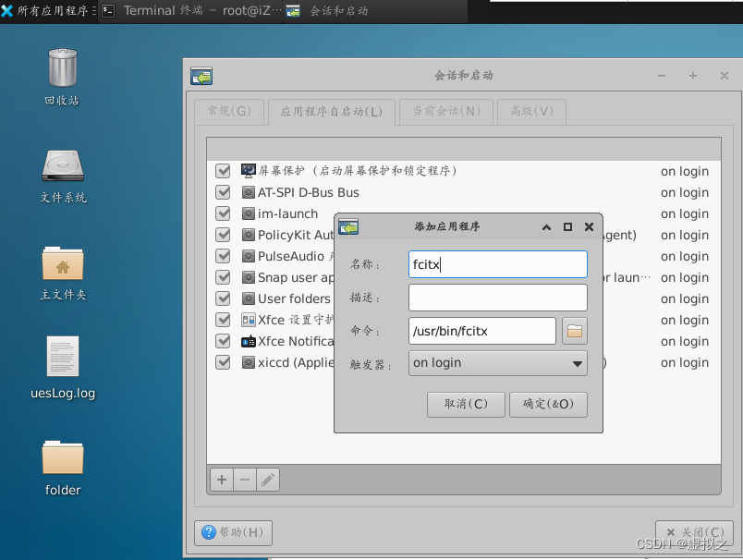Toggle the im-launch checkbox
The image size is (743, 560).
coord(223,213)
